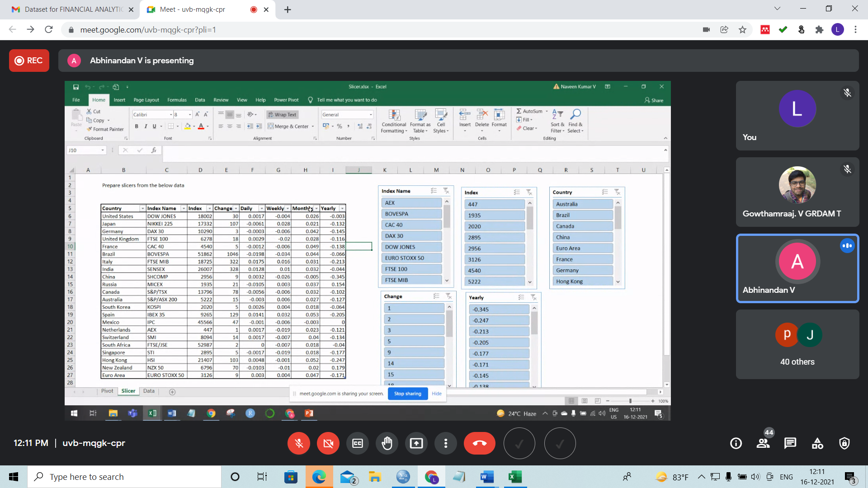868x488 pixels.
Task: Click Stop sharing in shared screen
Action: [407, 394]
